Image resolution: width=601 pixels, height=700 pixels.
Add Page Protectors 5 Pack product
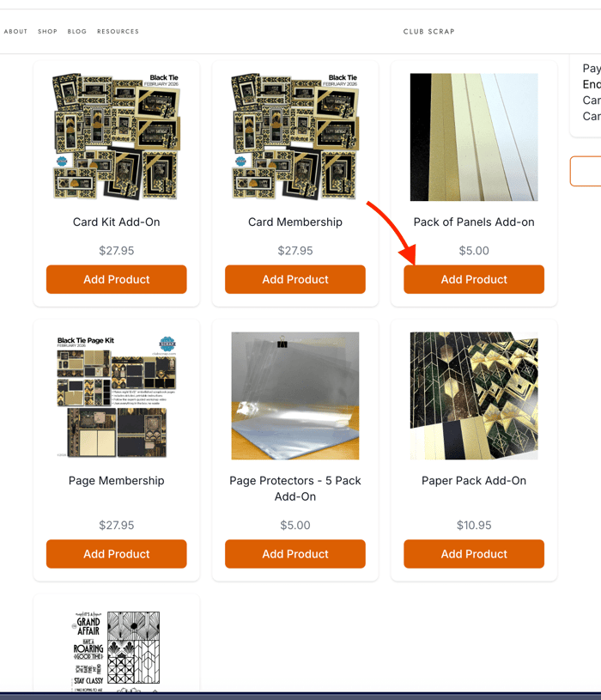295,554
